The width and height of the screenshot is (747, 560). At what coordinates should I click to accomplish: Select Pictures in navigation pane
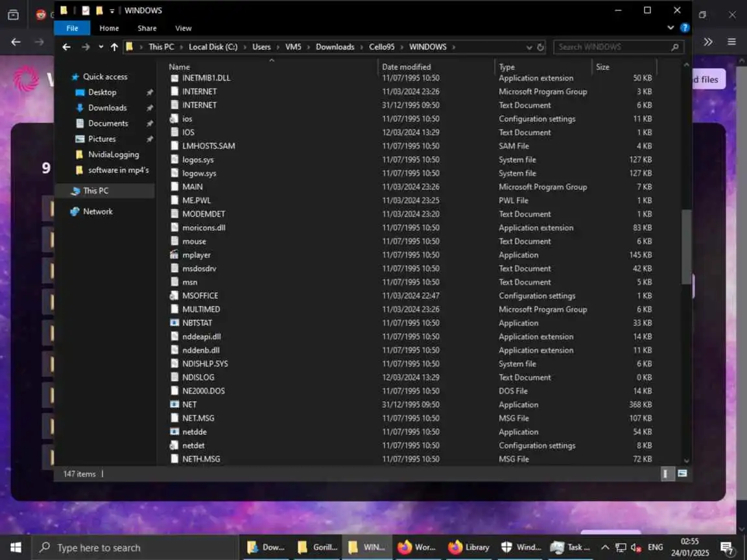point(102,139)
